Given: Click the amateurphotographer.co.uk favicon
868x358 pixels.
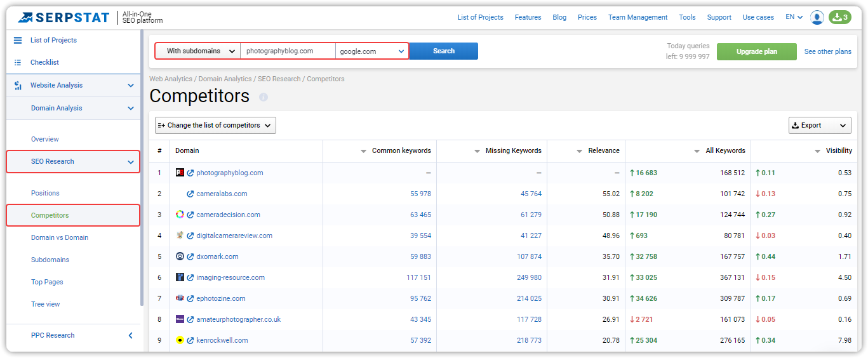Looking at the screenshot, I should pos(180,319).
